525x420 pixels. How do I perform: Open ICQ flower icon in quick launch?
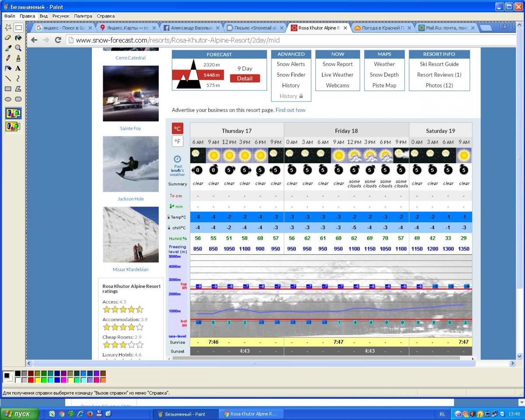pos(71,413)
